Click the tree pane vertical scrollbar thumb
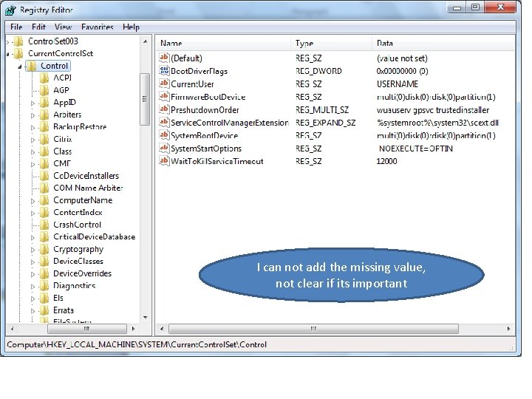This screenshot has width=532, height=399. coord(145,99)
